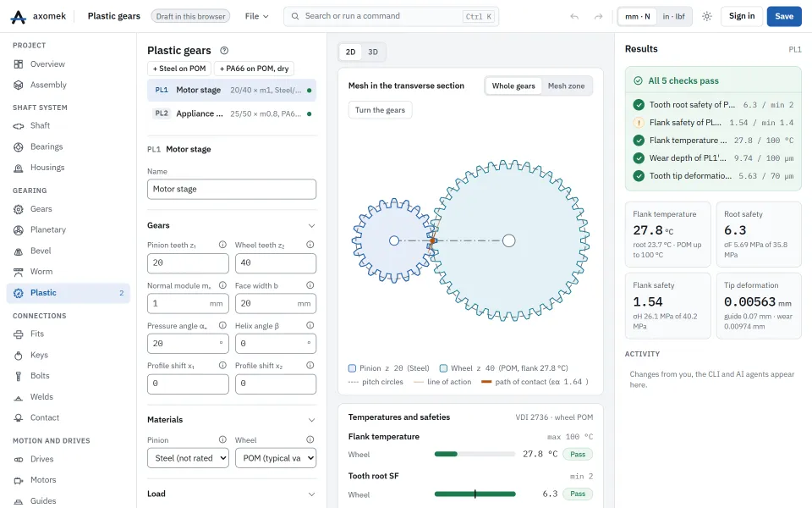Viewport: 812px width, 508px height.
Task: Show Mesh zone view
Action: (x=566, y=86)
